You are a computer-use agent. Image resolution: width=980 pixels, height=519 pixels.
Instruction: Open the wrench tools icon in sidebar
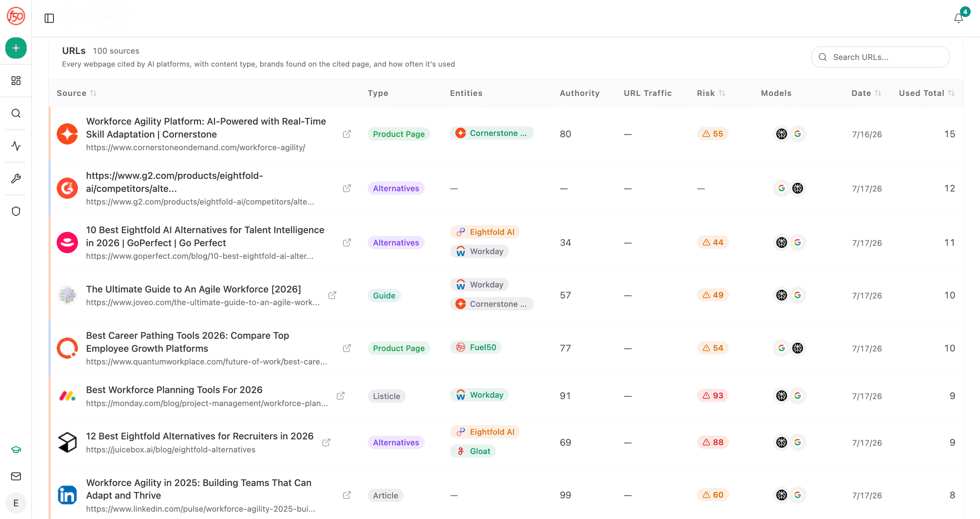pyautogui.click(x=16, y=179)
